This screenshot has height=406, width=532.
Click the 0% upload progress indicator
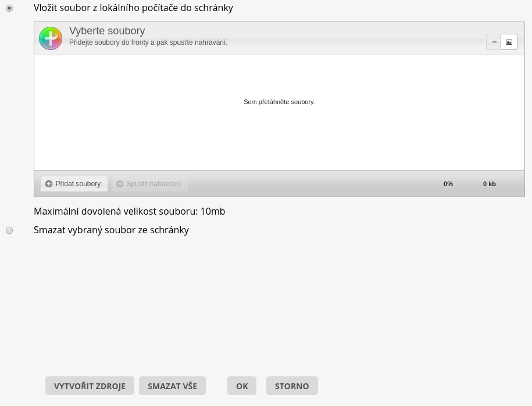448,184
